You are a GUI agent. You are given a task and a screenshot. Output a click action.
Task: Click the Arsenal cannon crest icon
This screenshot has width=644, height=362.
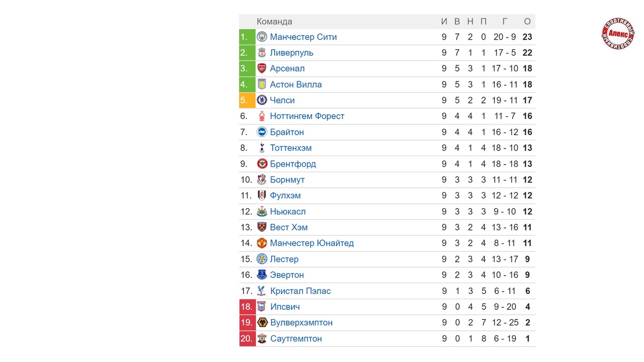coord(262,69)
